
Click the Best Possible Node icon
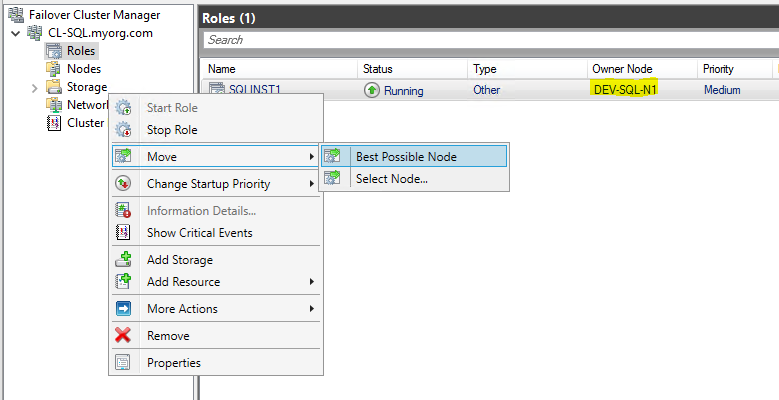(332, 157)
